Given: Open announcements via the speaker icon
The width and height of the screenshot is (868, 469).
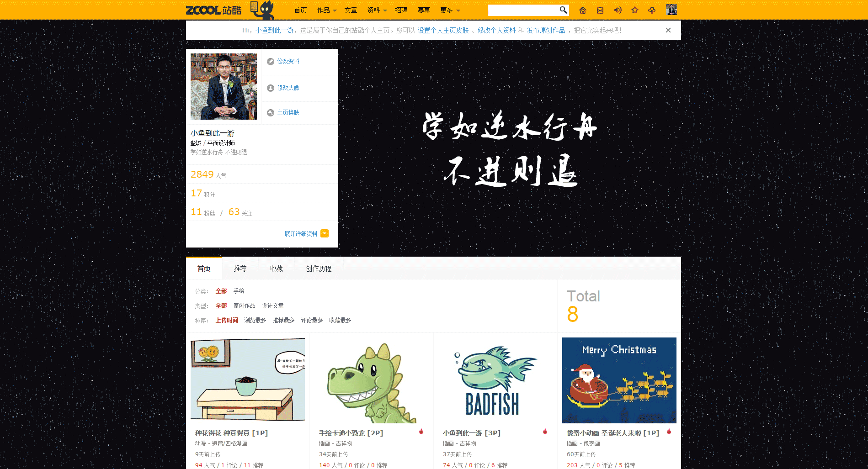Looking at the screenshot, I should point(618,10).
